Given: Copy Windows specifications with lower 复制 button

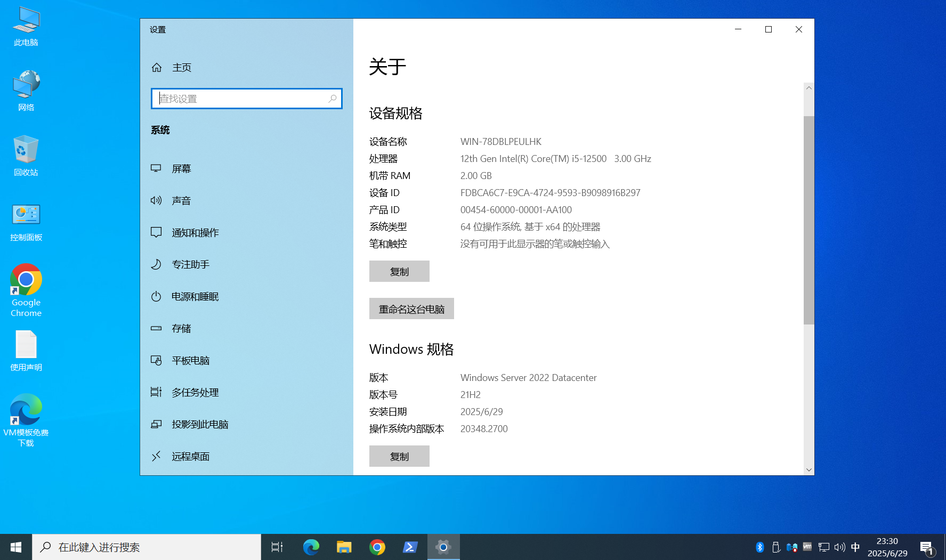Looking at the screenshot, I should coord(399,456).
